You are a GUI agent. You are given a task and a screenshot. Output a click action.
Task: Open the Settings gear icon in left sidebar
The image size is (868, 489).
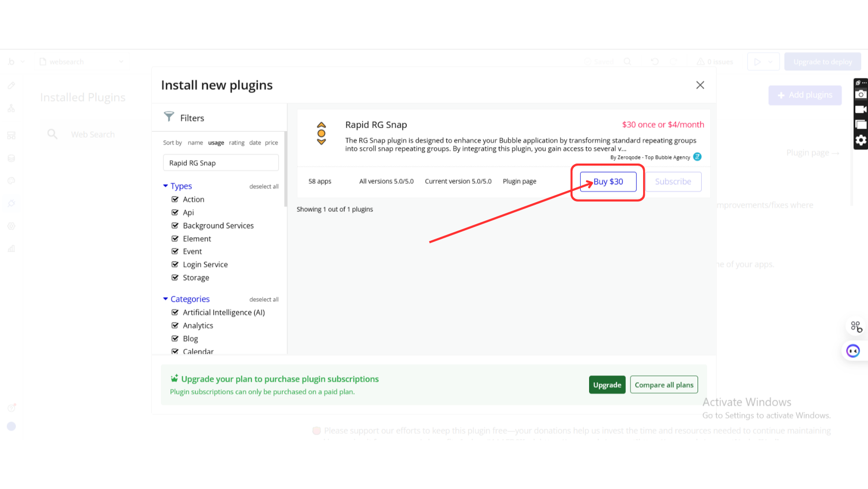click(11, 226)
